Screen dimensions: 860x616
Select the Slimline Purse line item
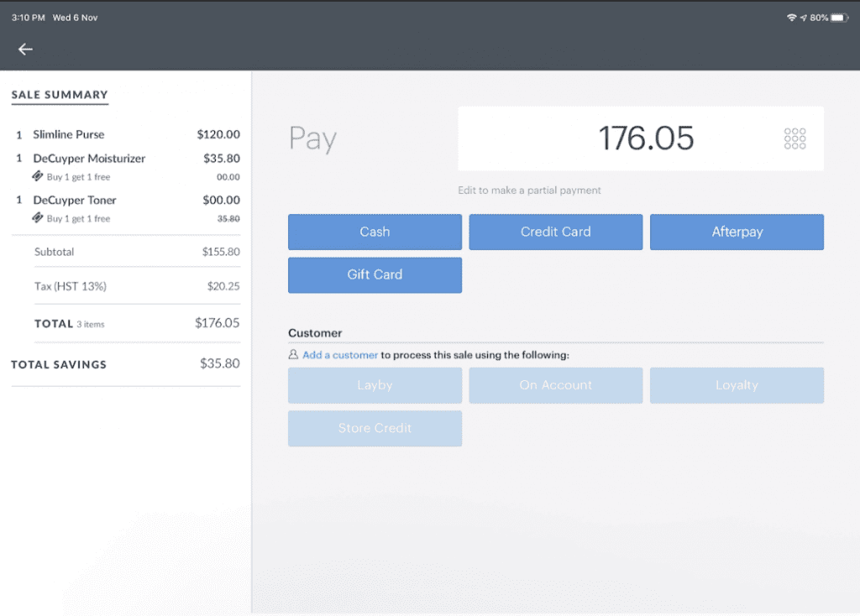pos(71,134)
